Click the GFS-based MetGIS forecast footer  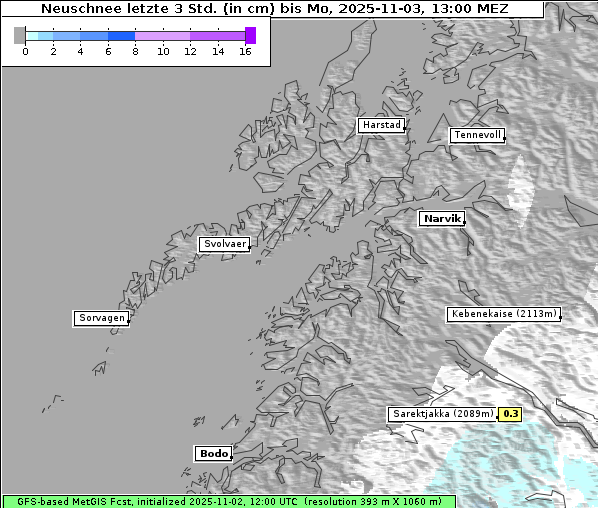click(229, 502)
